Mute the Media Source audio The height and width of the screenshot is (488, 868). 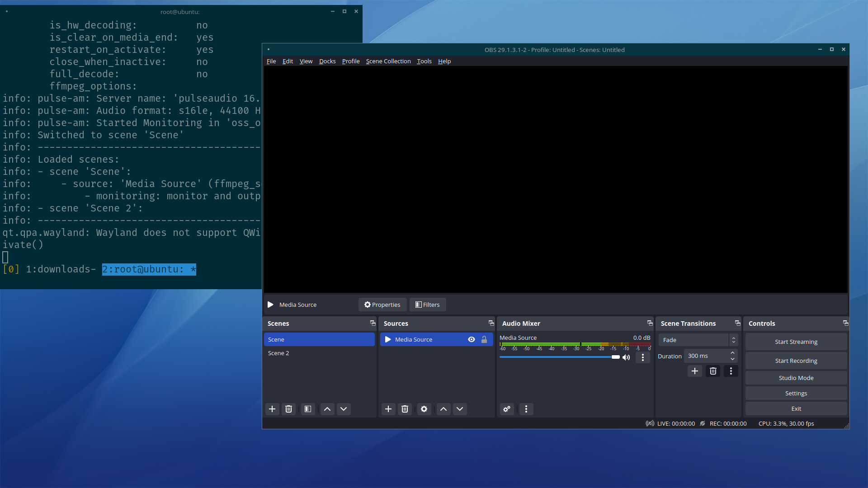626,357
